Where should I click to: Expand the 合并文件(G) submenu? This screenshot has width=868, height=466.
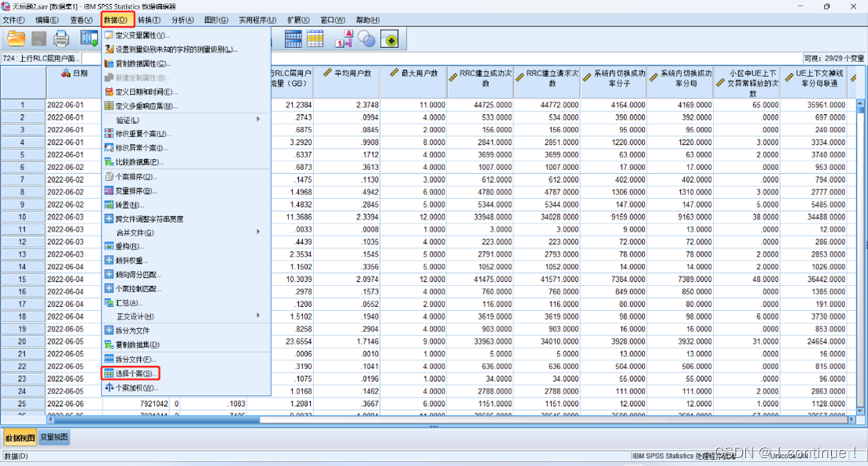pyautogui.click(x=186, y=232)
